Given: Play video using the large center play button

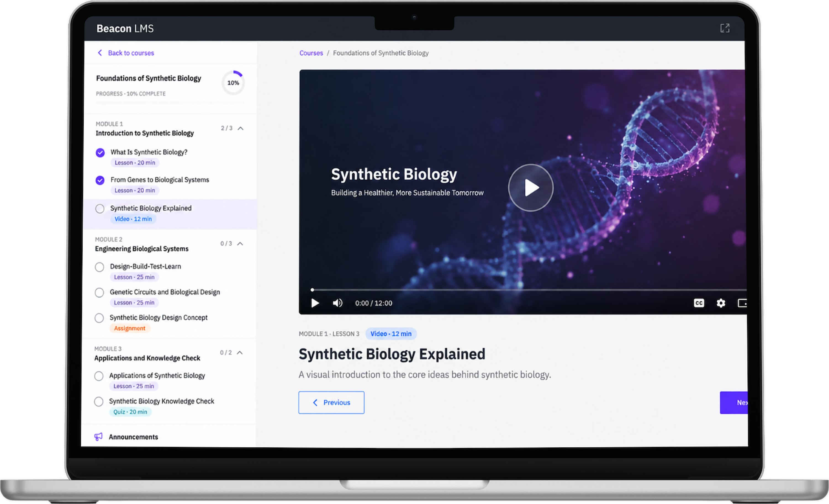Looking at the screenshot, I should [x=530, y=188].
